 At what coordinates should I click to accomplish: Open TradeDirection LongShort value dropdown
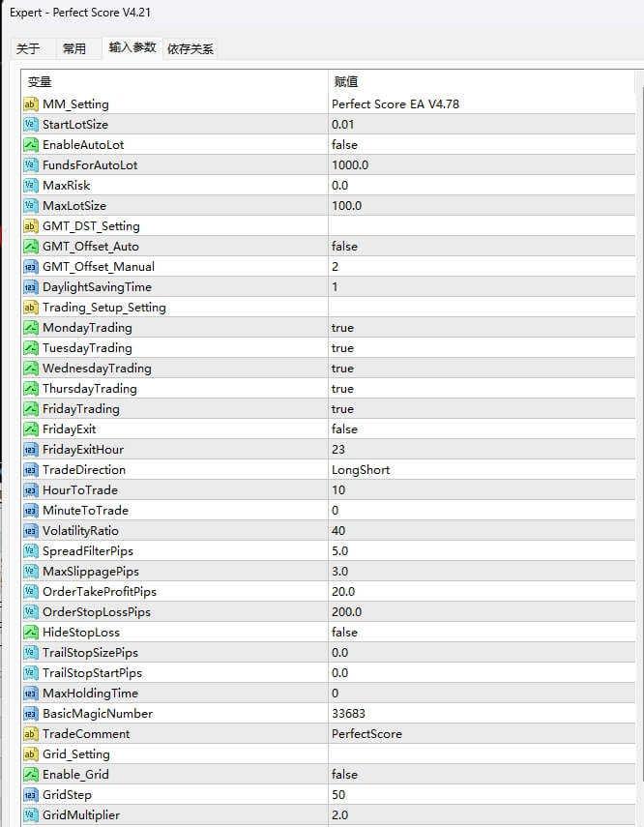(361, 469)
